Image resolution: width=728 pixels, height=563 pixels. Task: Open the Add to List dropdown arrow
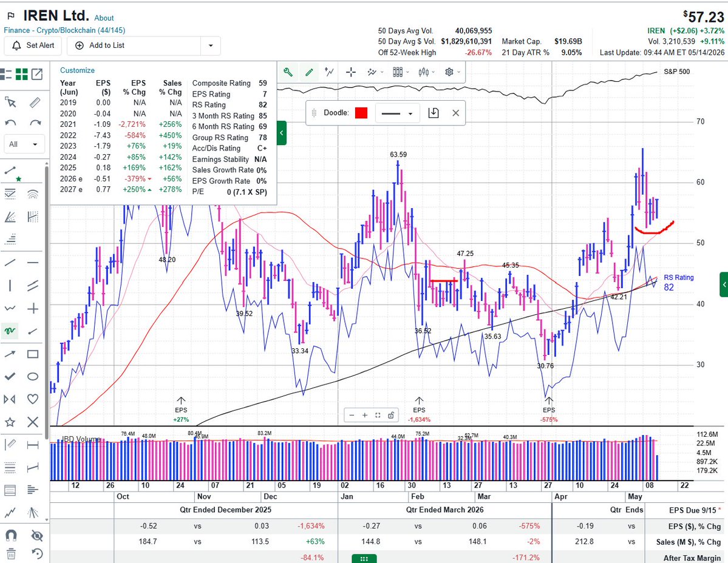click(211, 46)
